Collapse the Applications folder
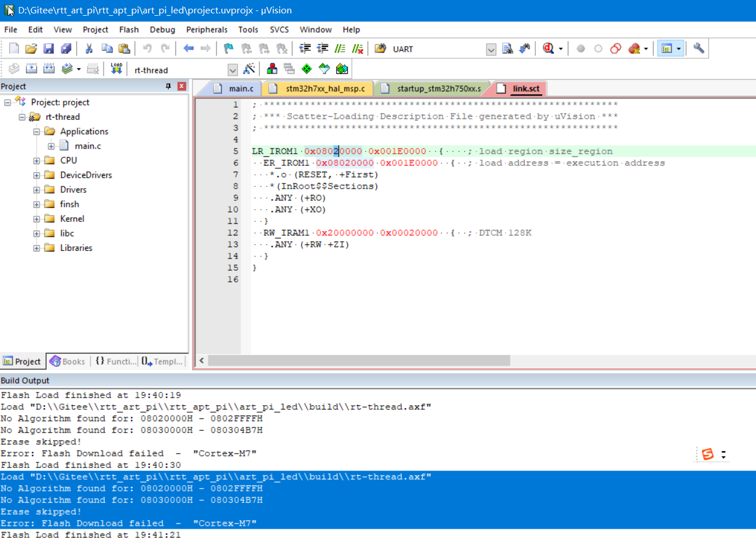The image size is (756, 542). pos(37,132)
